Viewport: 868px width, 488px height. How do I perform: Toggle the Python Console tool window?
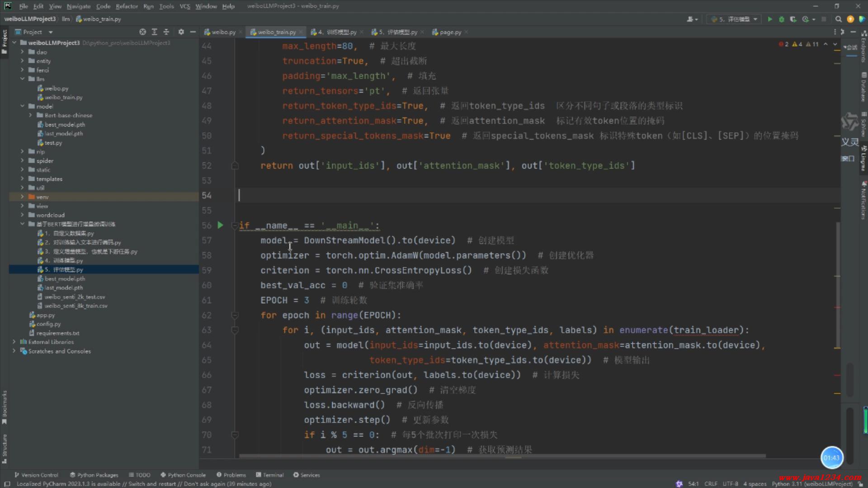coord(183,475)
